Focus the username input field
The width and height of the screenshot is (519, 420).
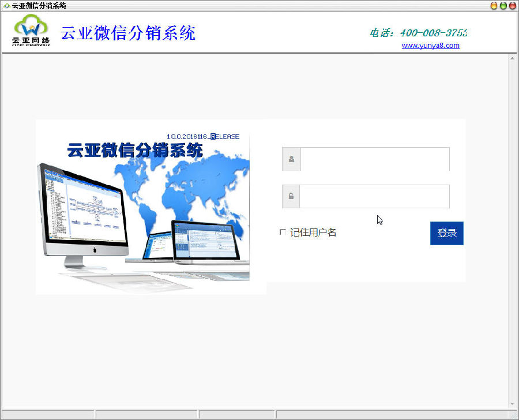click(374, 159)
